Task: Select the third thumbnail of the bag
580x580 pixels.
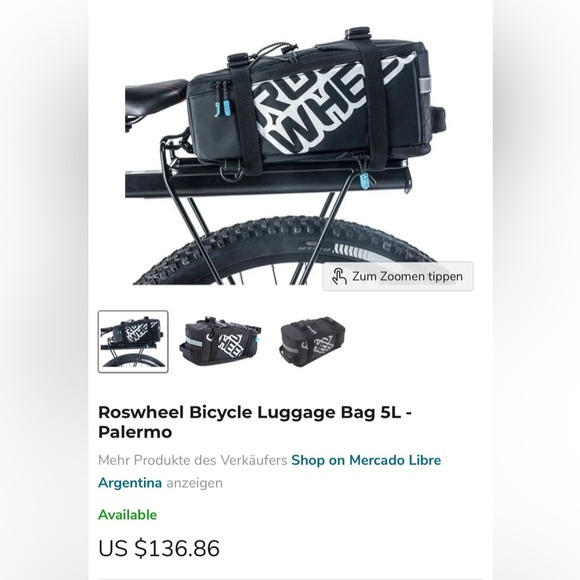Action: (x=313, y=341)
